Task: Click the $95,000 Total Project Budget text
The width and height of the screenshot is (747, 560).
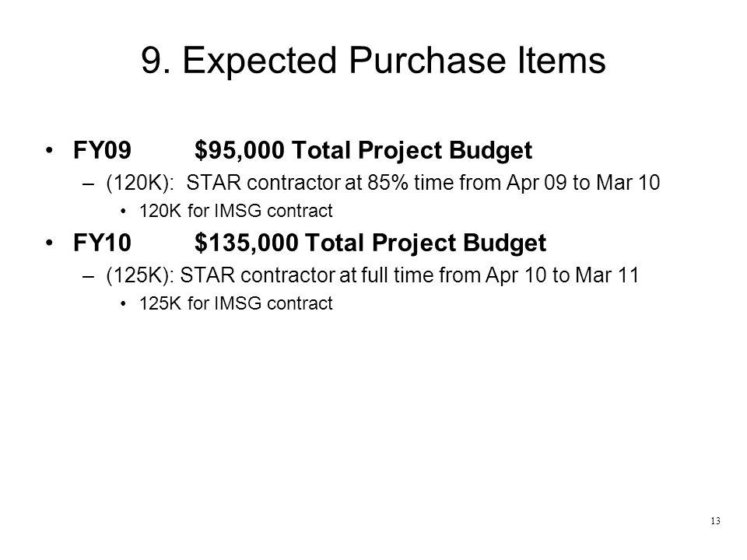Action: point(363,151)
